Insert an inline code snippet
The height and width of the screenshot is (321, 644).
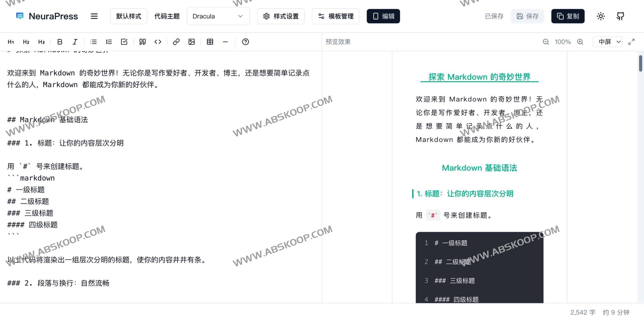(158, 42)
